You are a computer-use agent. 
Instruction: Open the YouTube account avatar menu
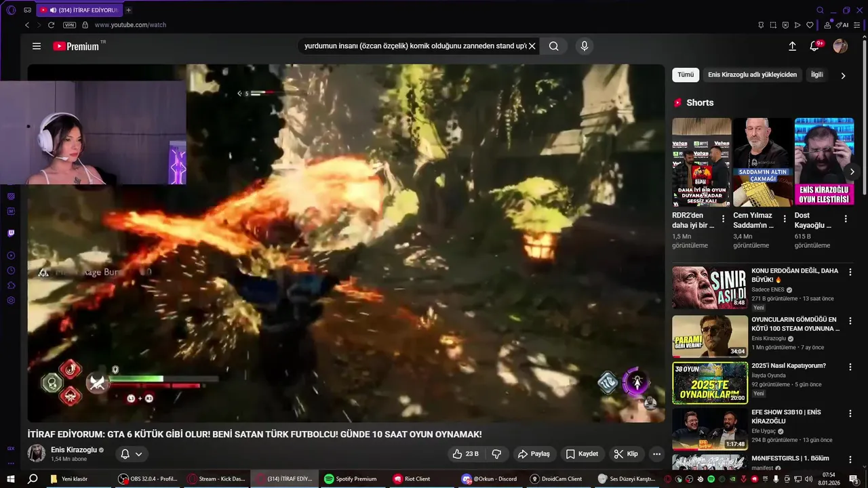coord(840,46)
